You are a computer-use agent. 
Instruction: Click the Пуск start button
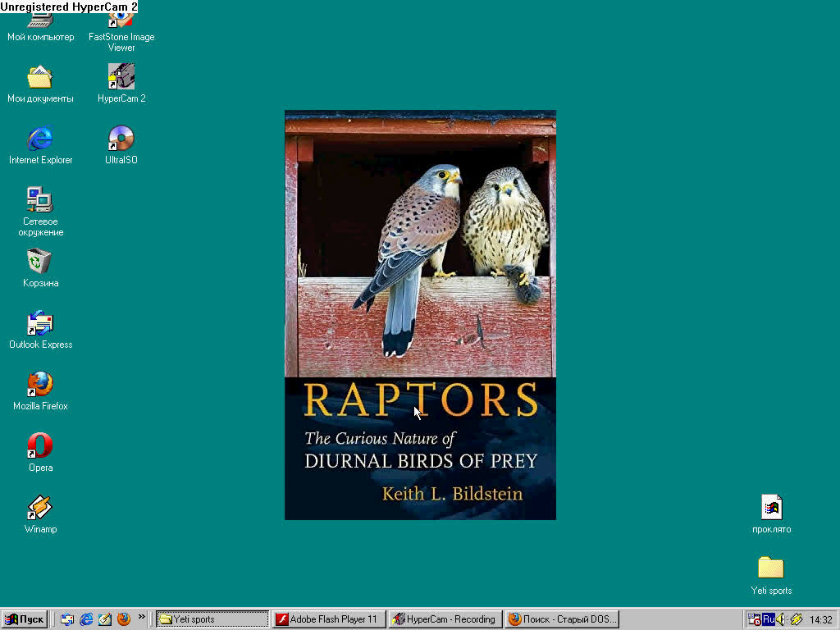[x=25, y=619]
